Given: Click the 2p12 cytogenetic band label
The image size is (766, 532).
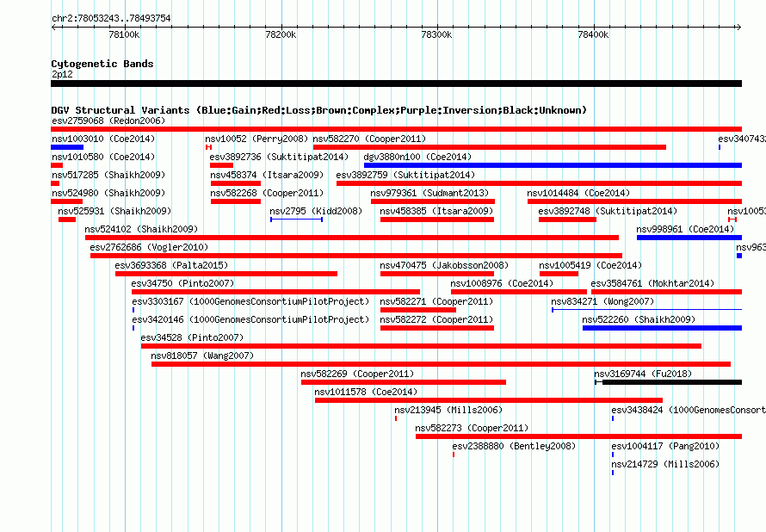Looking at the screenshot, I should point(62,74).
